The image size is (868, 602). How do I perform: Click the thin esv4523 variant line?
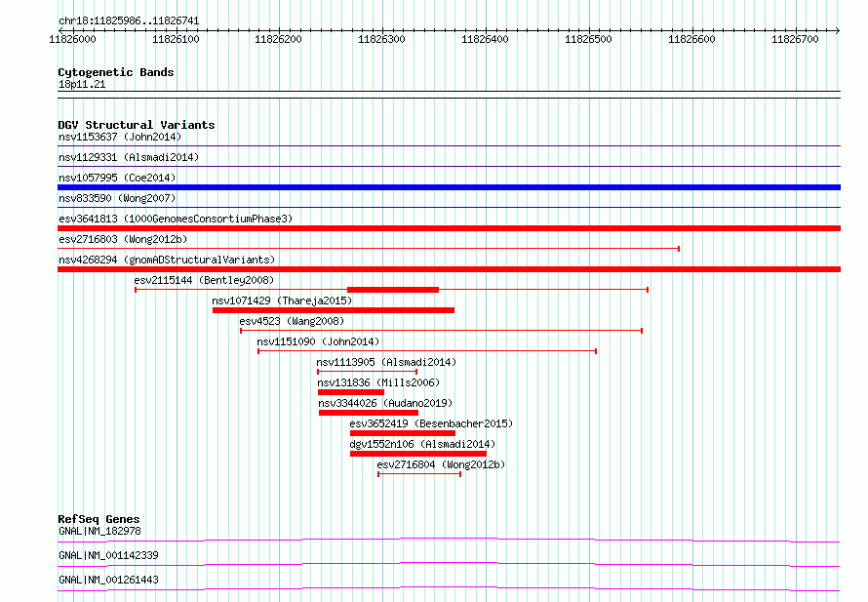[441, 331]
